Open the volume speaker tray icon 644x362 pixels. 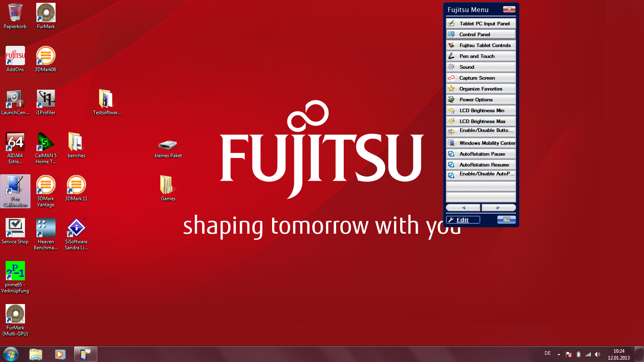click(597, 354)
